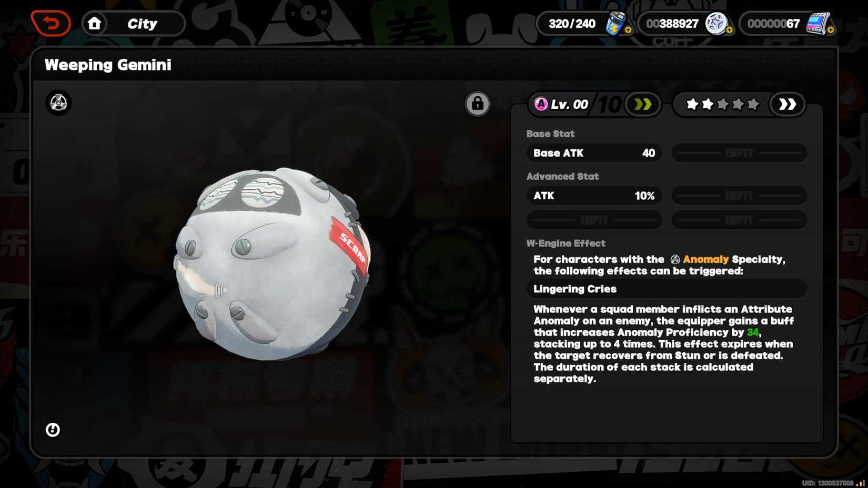Image resolution: width=868 pixels, height=488 pixels.
Task: Add Polychrome using the plus icon
Action: pos(831,30)
